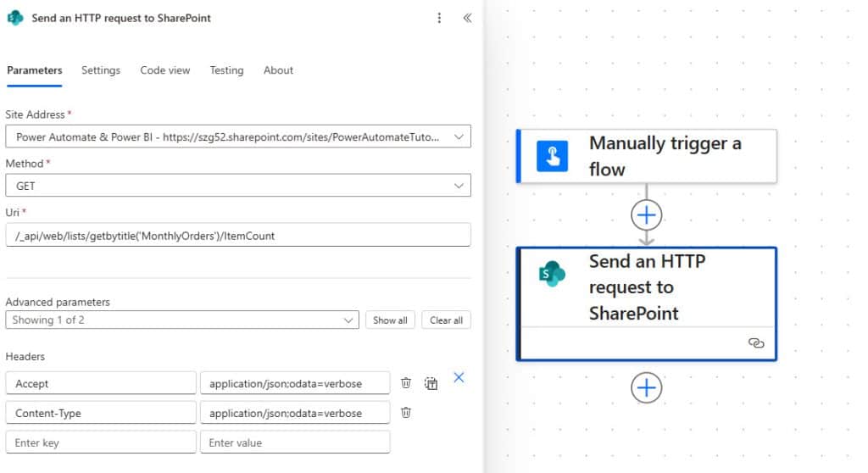Viewport: 868px width, 473px height.
Task: Click the Clear all button
Action: tap(446, 320)
